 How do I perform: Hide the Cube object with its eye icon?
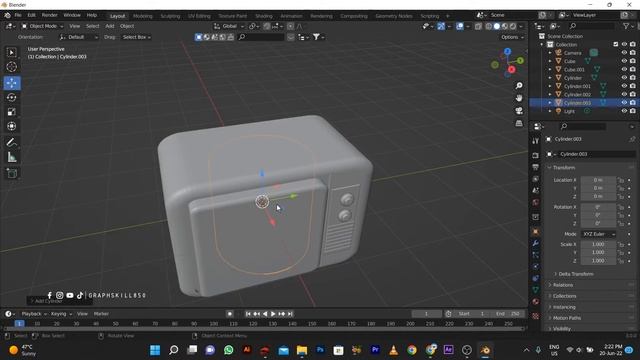click(624, 61)
